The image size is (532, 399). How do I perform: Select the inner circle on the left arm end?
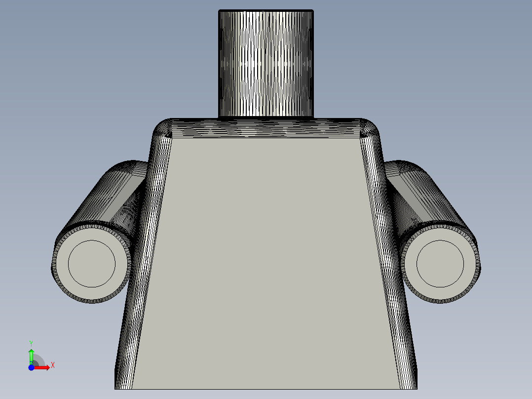click(x=92, y=264)
